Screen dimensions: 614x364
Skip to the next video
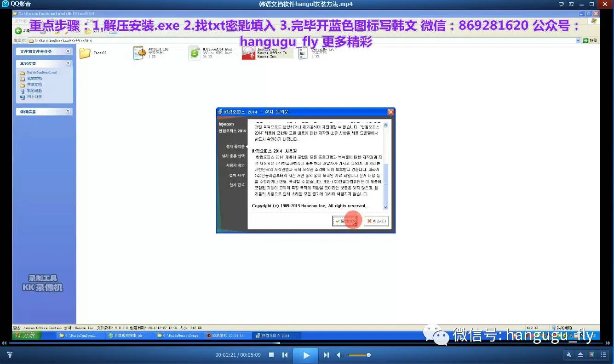[326, 355]
